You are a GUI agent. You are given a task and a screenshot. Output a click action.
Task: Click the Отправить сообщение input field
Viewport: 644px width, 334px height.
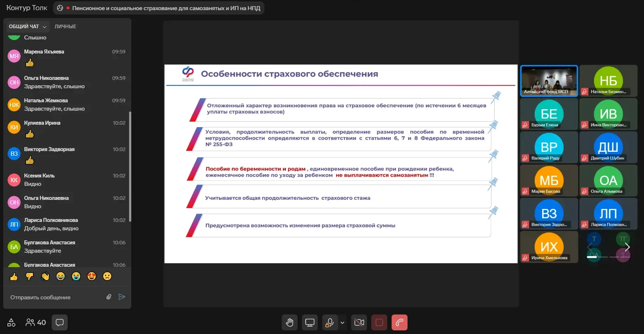point(54,297)
